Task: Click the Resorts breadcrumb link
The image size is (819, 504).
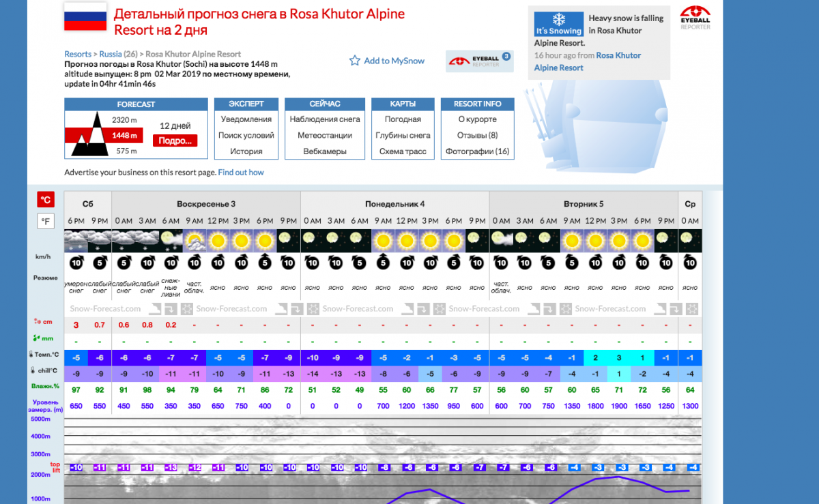Action: (78, 54)
